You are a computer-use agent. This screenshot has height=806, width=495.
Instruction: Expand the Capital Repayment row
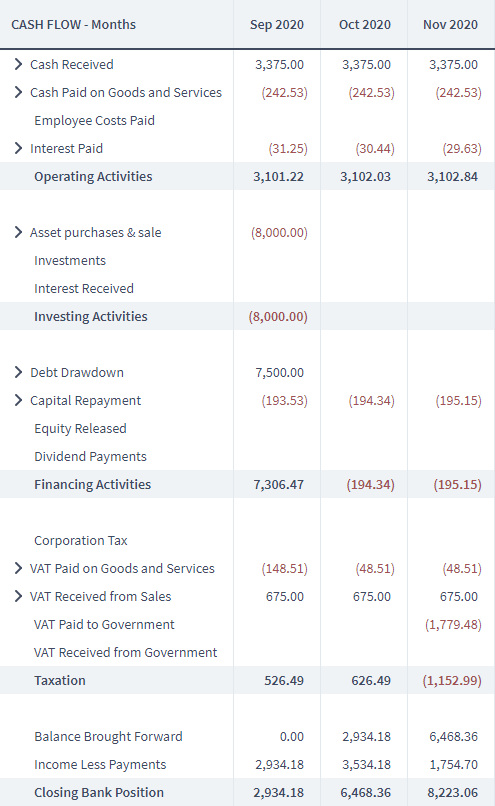19,400
